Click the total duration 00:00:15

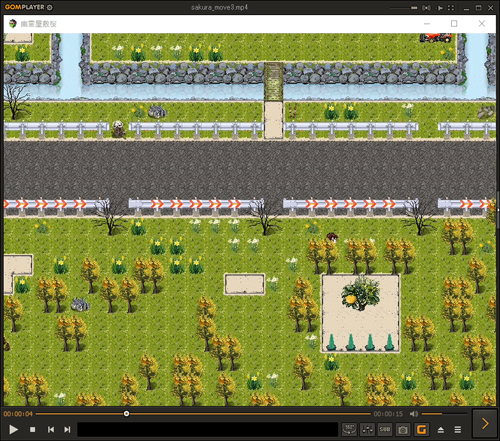(x=388, y=414)
